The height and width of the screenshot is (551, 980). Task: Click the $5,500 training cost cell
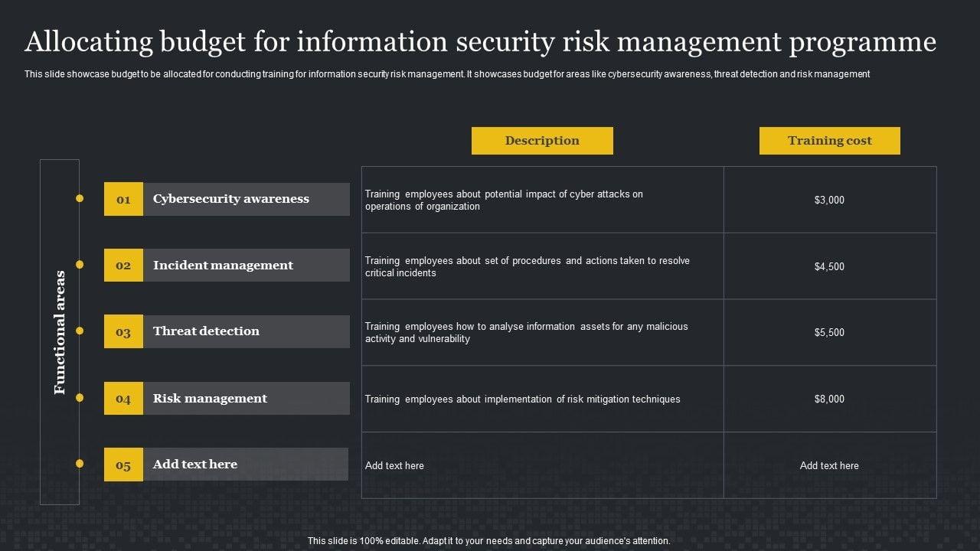coord(829,333)
